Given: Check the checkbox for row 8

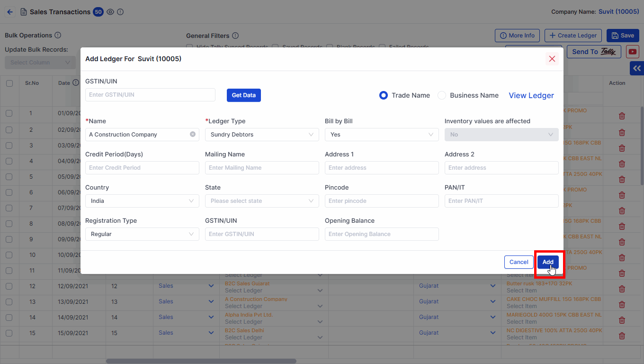Looking at the screenshot, I should click(9, 224).
